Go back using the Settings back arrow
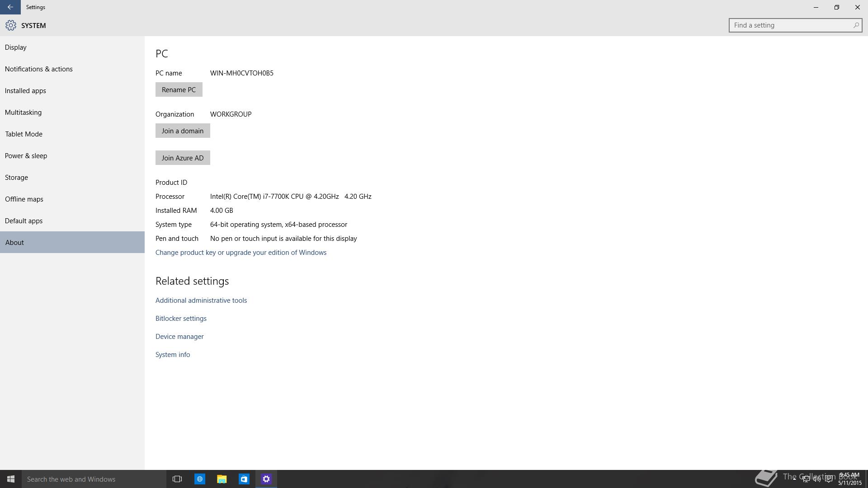 click(x=10, y=7)
